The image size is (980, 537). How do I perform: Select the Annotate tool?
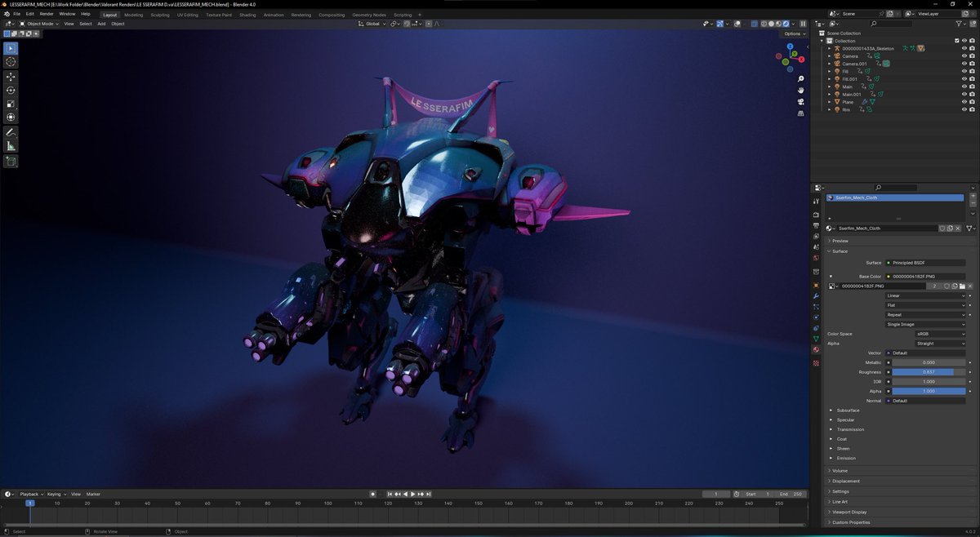pos(11,132)
